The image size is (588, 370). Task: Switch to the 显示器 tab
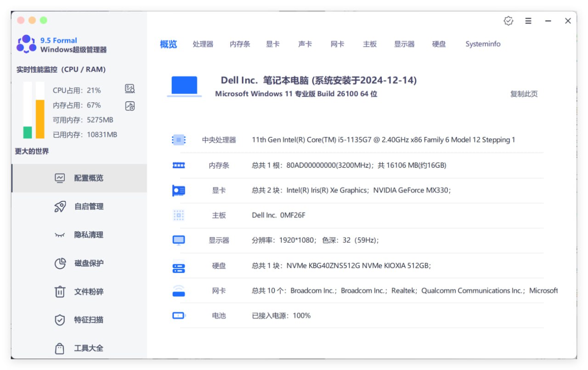click(404, 44)
